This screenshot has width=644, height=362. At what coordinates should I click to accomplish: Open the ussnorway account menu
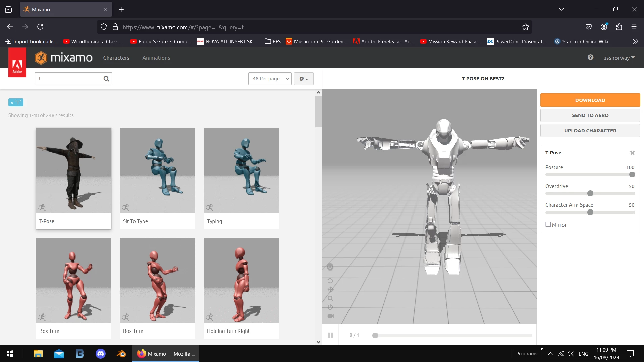[x=619, y=58]
